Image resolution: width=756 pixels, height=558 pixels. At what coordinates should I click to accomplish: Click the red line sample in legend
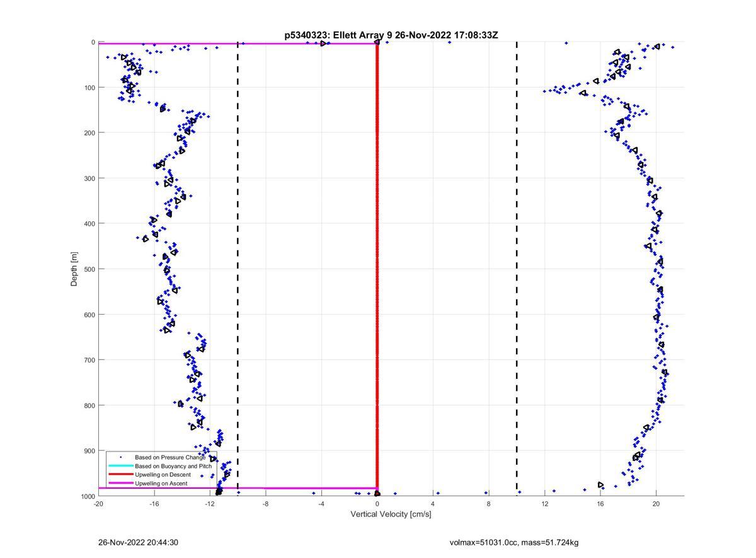(x=120, y=475)
